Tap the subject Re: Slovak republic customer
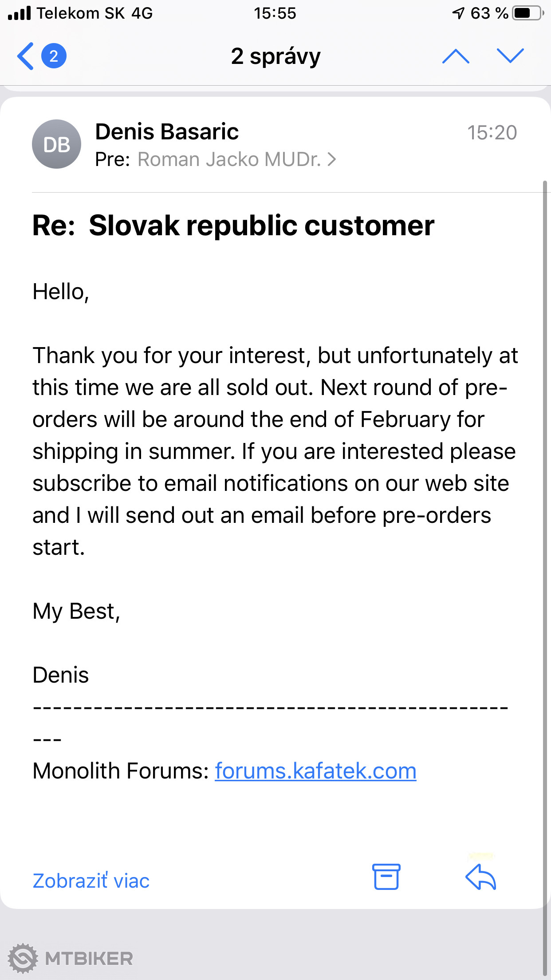Image resolution: width=551 pixels, height=980 pixels. pos(233,225)
